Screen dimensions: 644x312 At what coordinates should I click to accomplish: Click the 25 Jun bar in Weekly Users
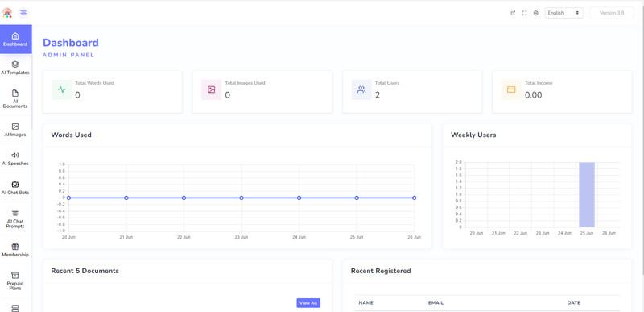[587, 194]
